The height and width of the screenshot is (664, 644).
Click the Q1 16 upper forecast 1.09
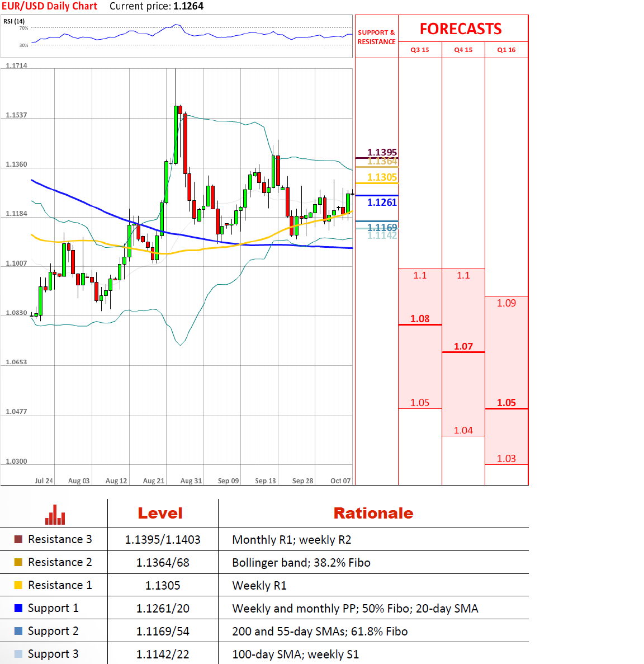pyautogui.click(x=506, y=303)
